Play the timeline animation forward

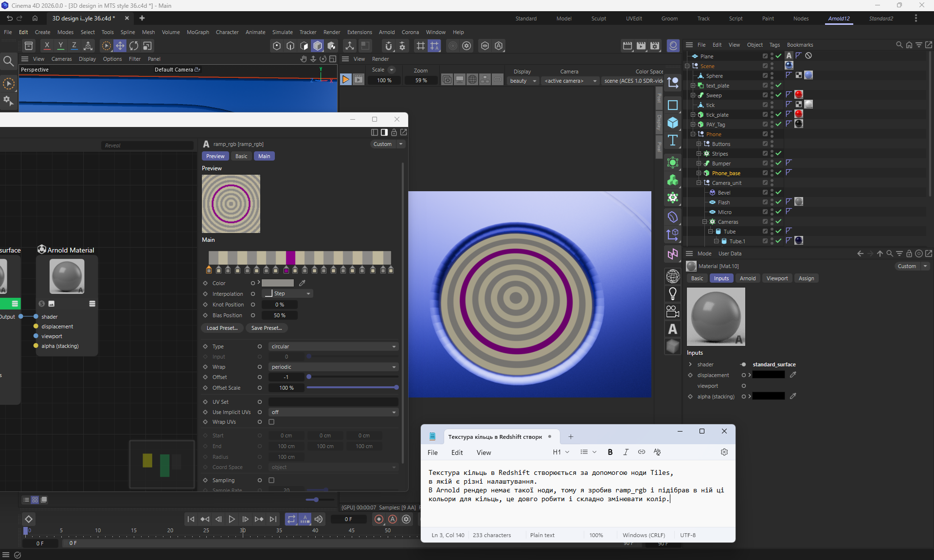pyautogui.click(x=232, y=519)
